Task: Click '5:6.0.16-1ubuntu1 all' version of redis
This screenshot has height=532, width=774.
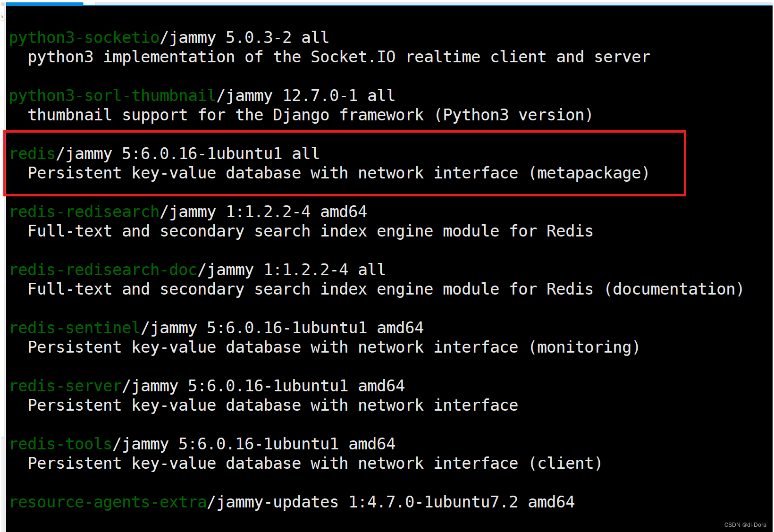Action: (x=221, y=154)
